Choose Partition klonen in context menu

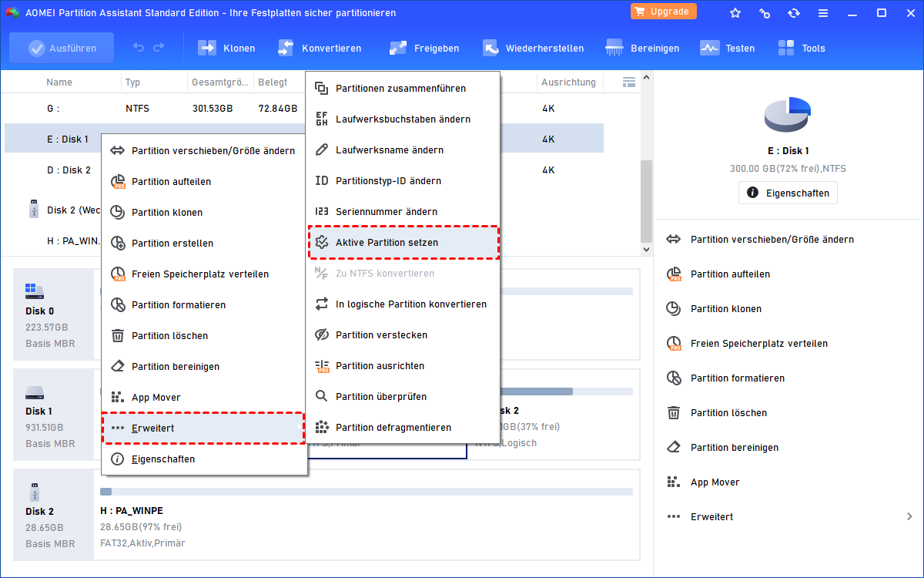pos(204,213)
